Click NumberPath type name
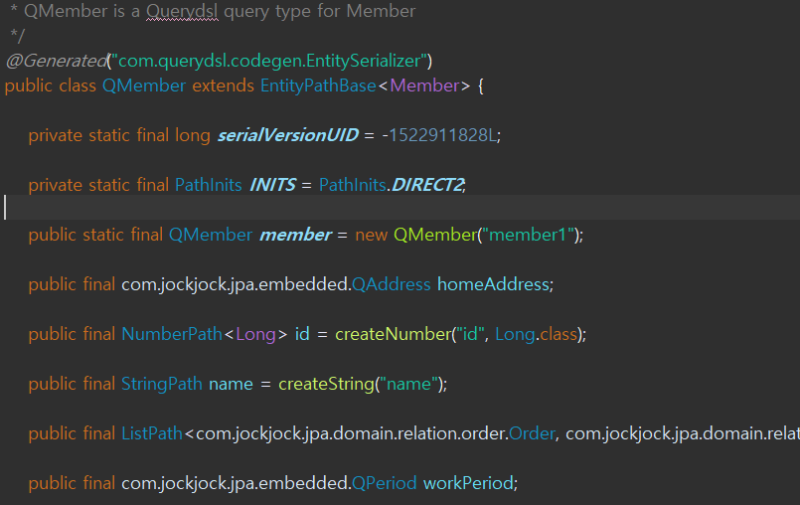Screen dimensions: 800x505 172,334
